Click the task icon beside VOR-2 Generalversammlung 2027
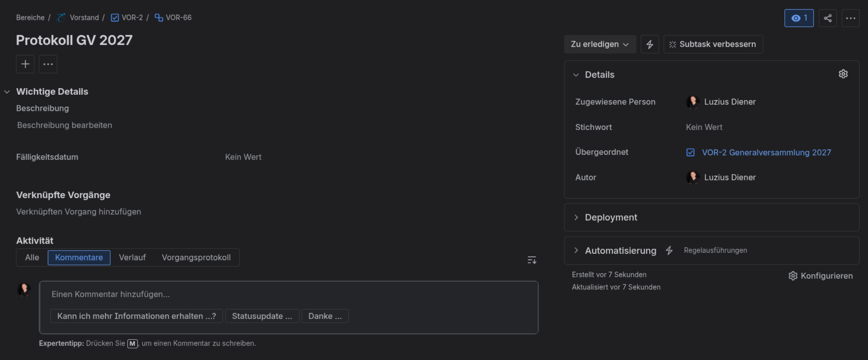The image size is (868, 360). [x=690, y=152]
